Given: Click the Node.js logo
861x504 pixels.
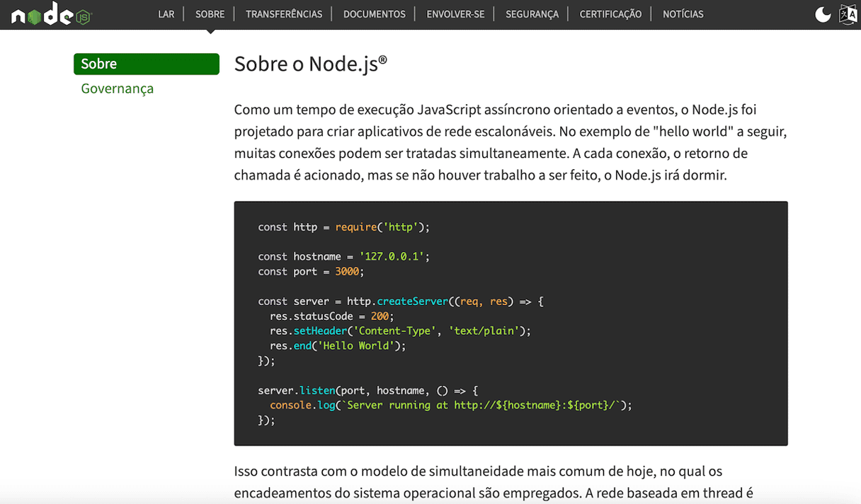Looking at the screenshot, I should click(51, 15).
